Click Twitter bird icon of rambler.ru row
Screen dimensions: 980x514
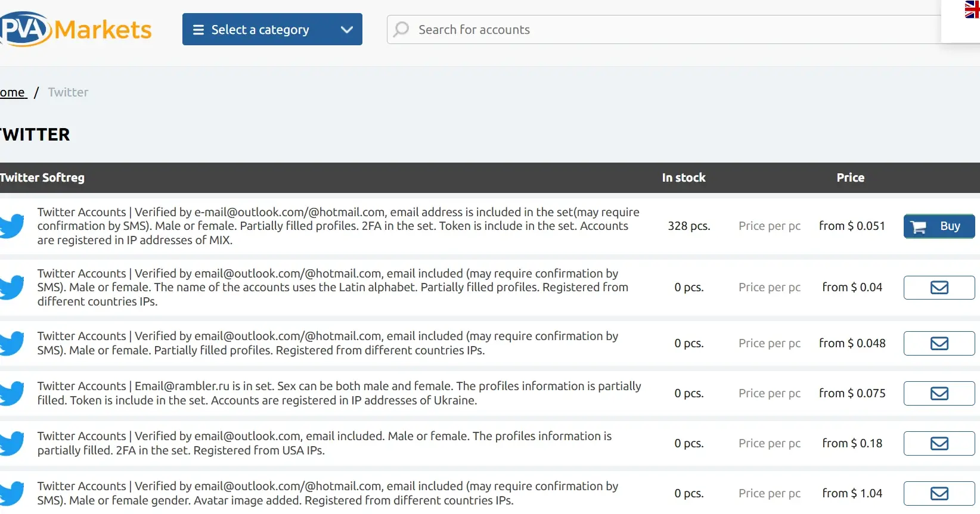12,394
